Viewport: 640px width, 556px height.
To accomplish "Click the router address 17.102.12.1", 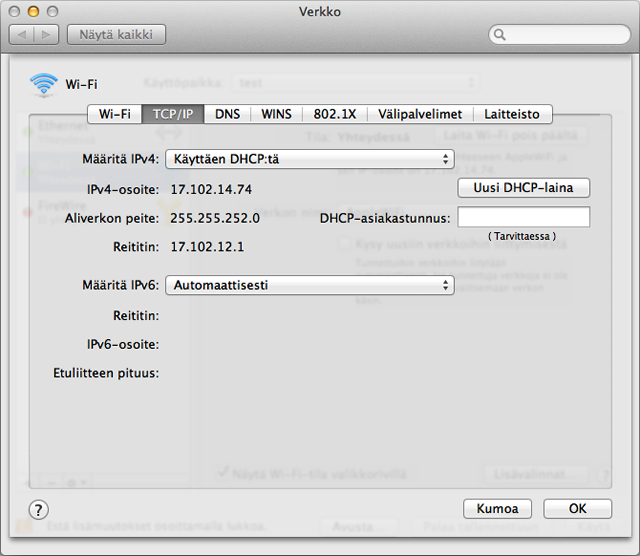I will (x=207, y=247).
